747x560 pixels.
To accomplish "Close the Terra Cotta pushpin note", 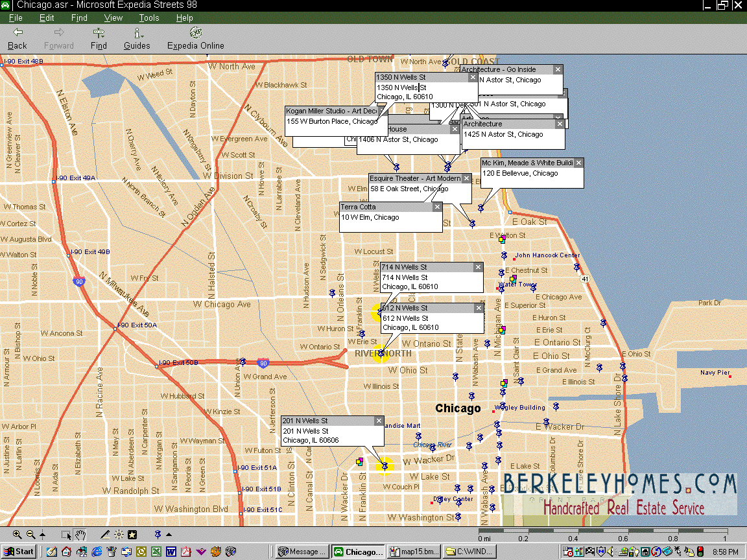I will pyautogui.click(x=437, y=207).
